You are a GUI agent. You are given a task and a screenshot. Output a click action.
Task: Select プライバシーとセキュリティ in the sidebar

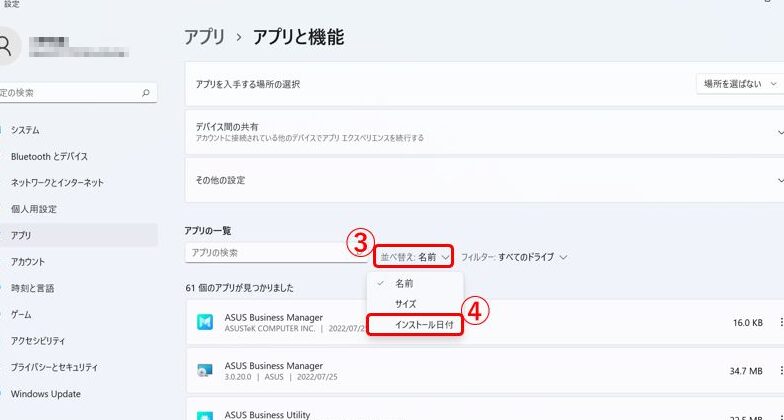pos(54,367)
